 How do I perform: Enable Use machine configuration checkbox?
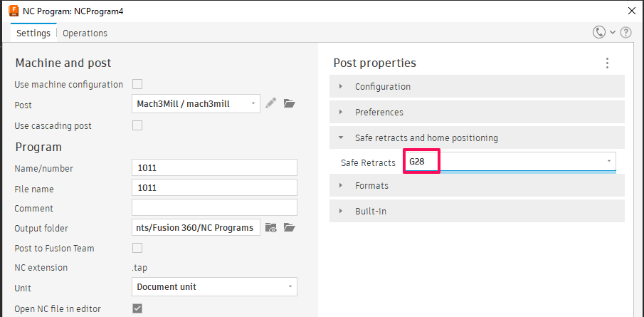[137, 84]
